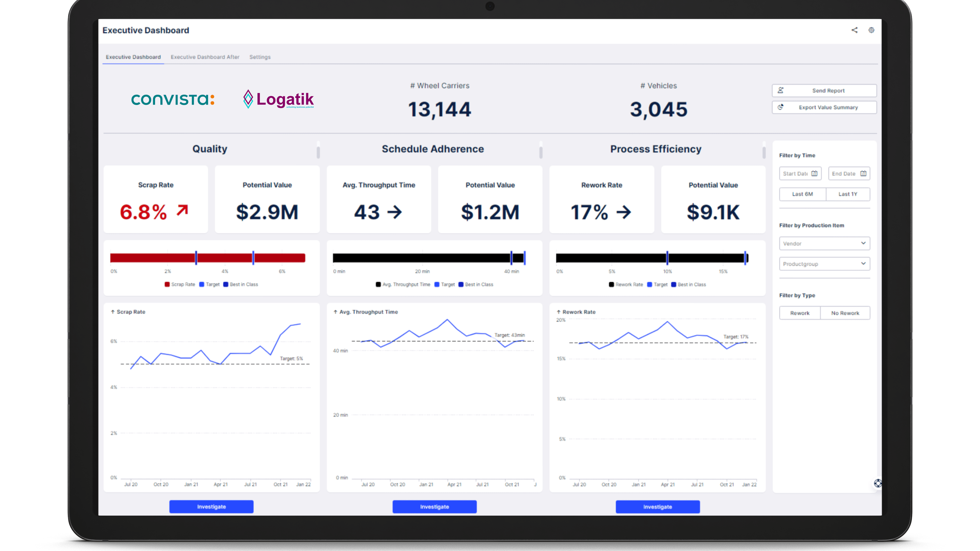Click the End Date calendar icon
Viewport: 980px width, 551px height.
[x=863, y=174]
